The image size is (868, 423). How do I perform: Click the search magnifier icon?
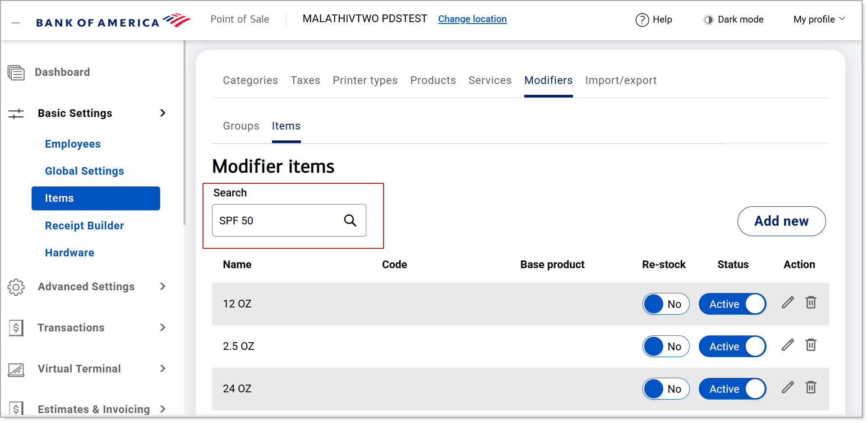(351, 221)
